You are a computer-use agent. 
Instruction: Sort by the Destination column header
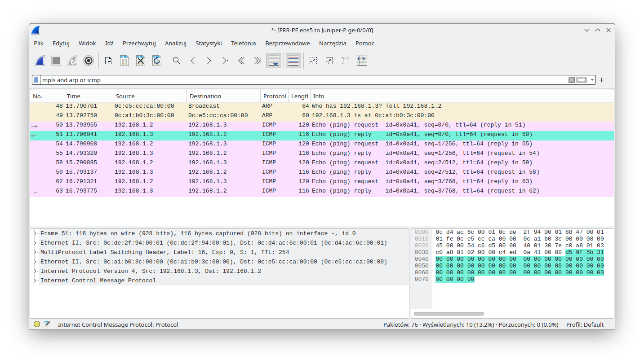point(223,96)
